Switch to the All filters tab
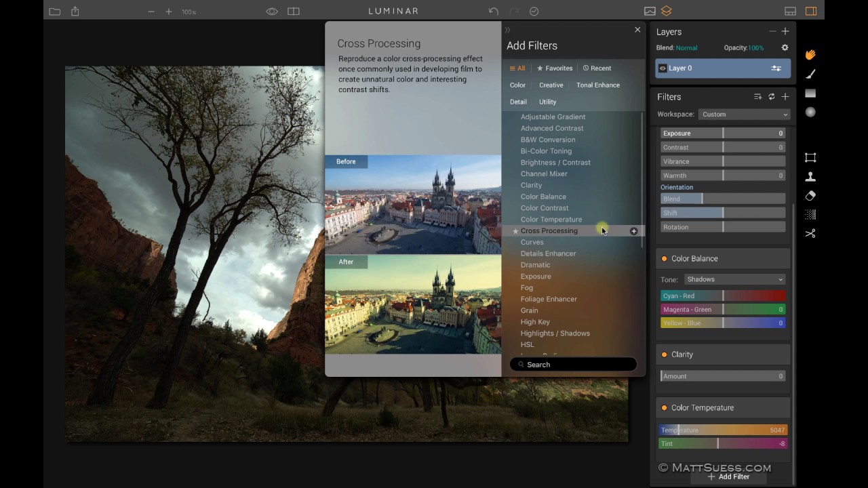The width and height of the screenshot is (868, 488). click(517, 68)
